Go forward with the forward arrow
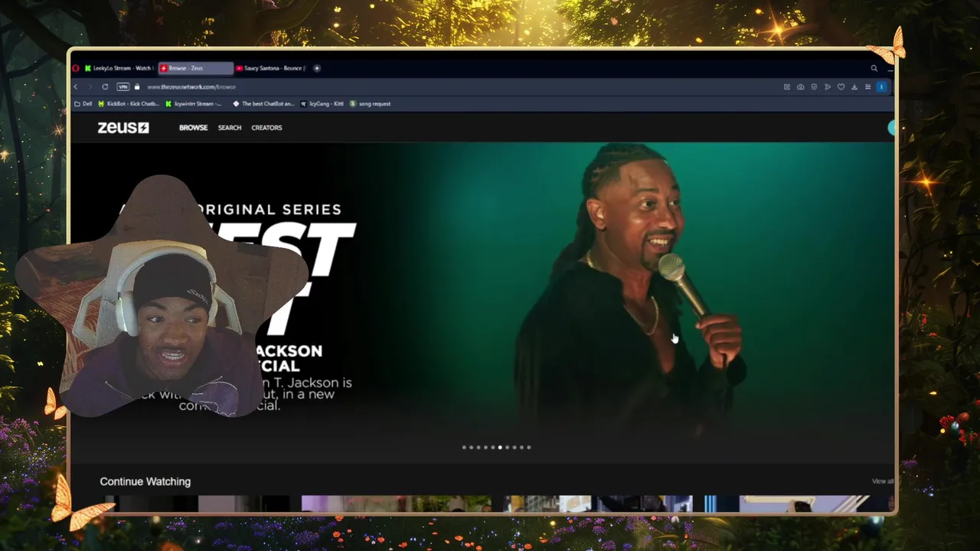The image size is (980, 551). [90, 86]
